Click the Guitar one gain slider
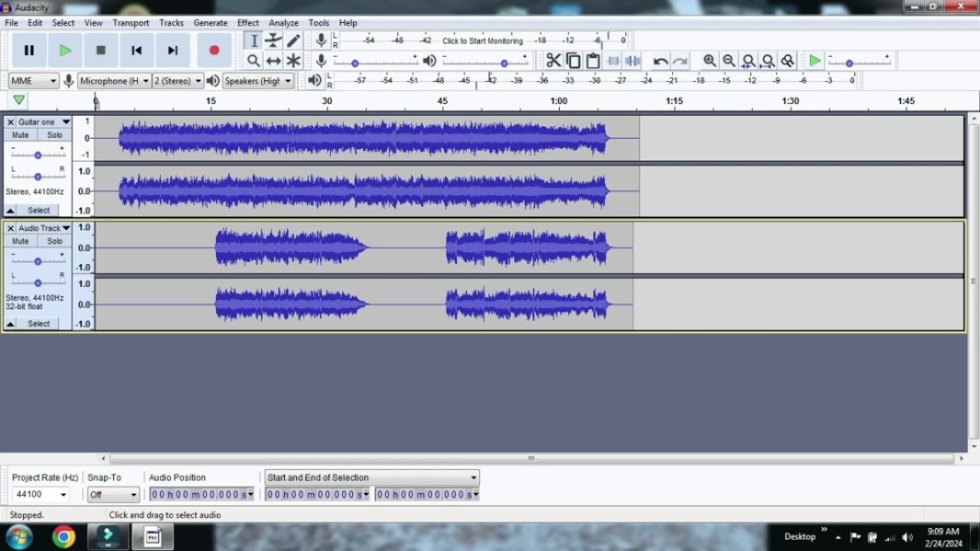The height and width of the screenshot is (551, 980). [x=38, y=155]
